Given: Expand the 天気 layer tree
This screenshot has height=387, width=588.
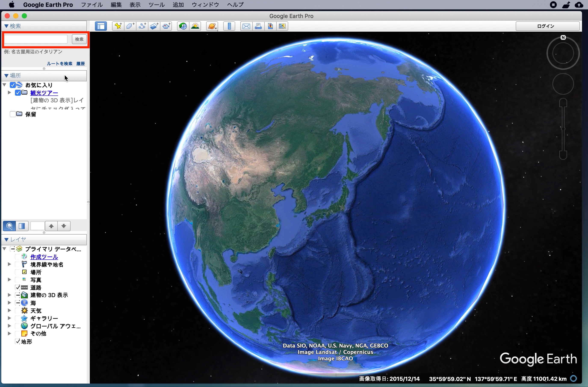Looking at the screenshot, I should pyautogui.click(x=9, y=310).
